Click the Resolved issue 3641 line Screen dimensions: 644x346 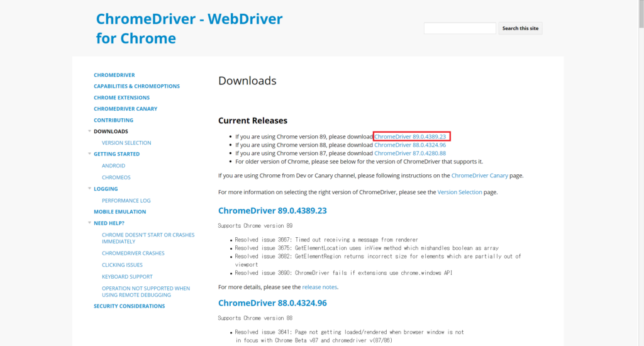[x=350, y=336]
